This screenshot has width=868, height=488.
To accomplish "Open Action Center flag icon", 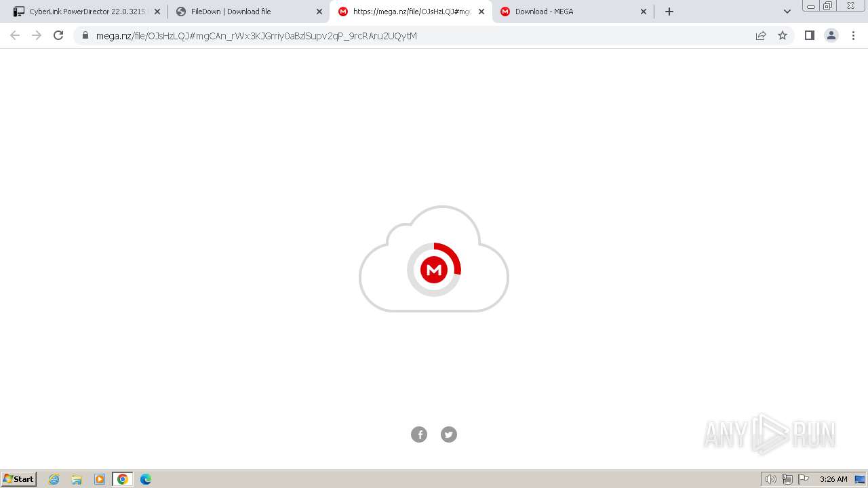I will [804, 479].
